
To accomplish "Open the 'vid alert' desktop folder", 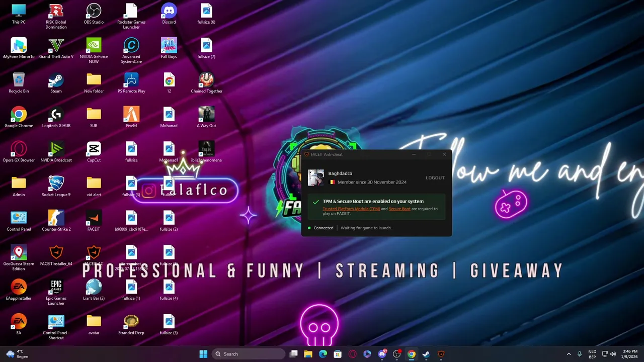I will [x=94, y=187].
